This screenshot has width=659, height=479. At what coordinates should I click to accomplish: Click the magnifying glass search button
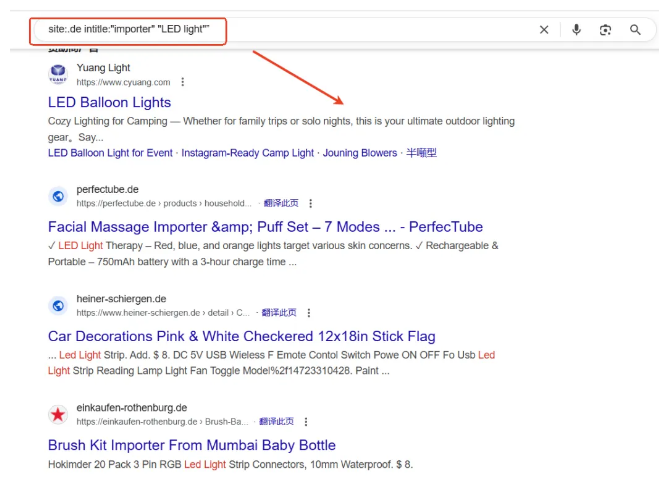635,30
